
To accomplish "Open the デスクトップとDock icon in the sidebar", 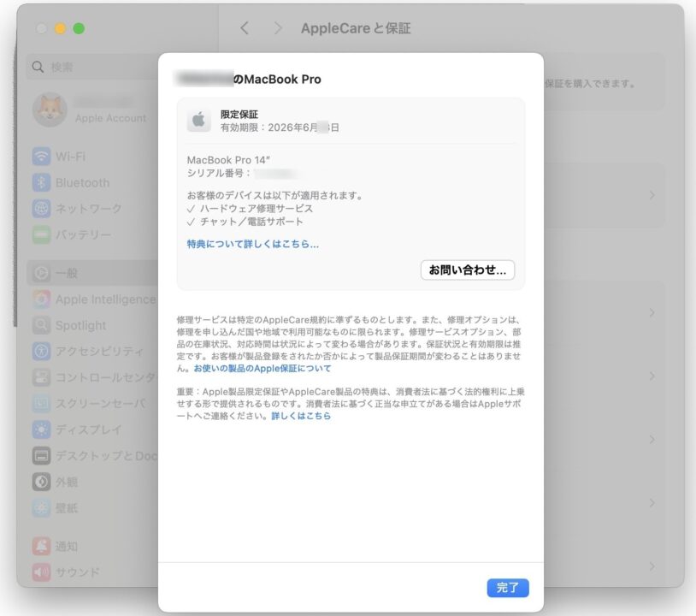I will (x=41, y=456).
